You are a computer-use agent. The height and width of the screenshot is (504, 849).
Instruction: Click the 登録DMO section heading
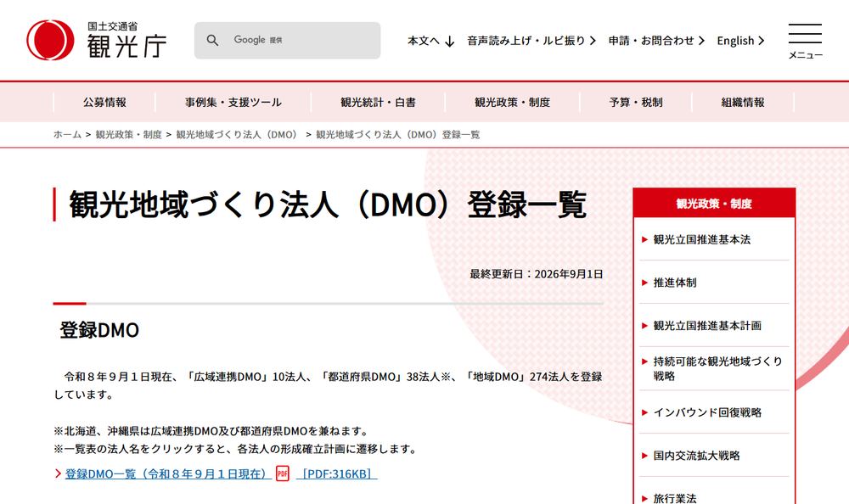(x=99, y=330)
